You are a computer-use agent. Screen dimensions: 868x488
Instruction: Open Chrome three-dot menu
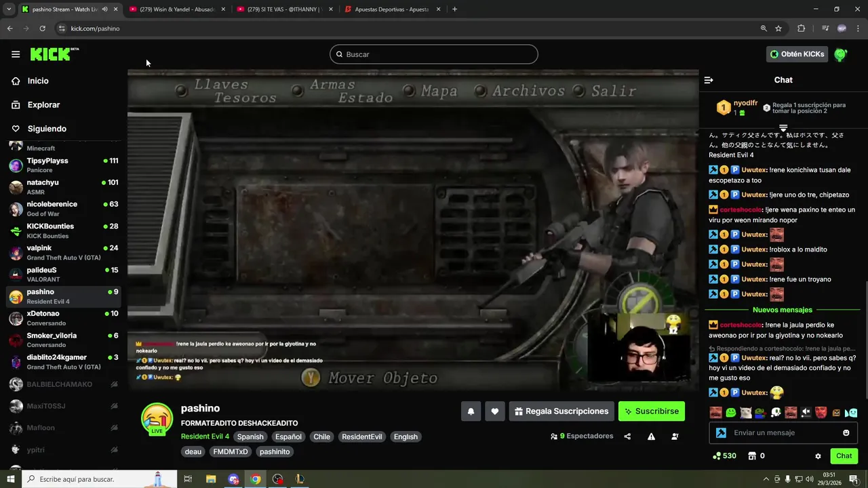tap(858, 28)
